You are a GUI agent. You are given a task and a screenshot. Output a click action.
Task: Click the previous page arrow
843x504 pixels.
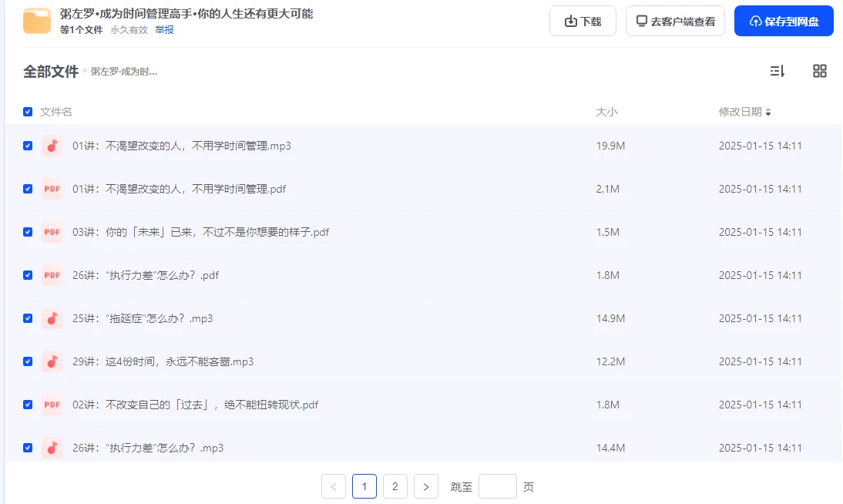click(334, 486)
